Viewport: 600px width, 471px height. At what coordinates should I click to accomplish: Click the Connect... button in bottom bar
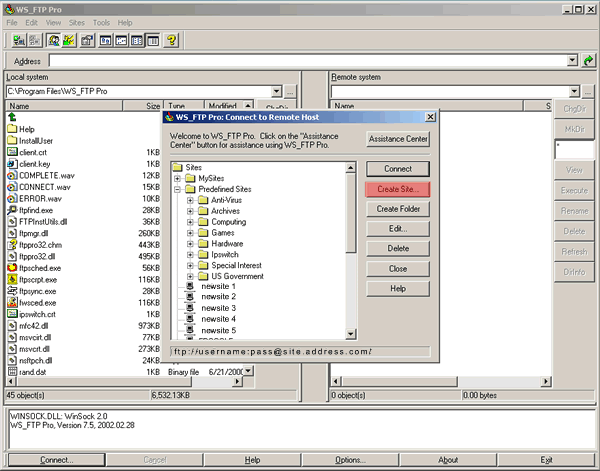[56, 460]
